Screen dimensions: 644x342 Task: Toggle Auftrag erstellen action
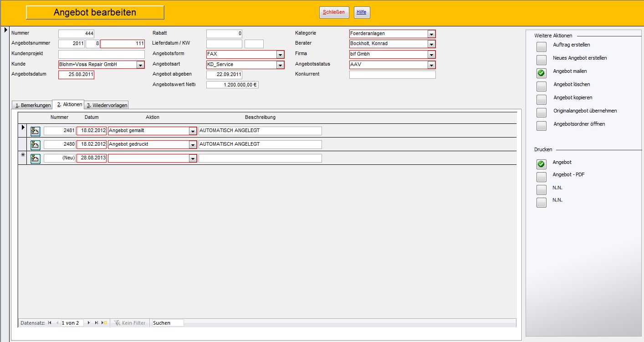(542, 46)
